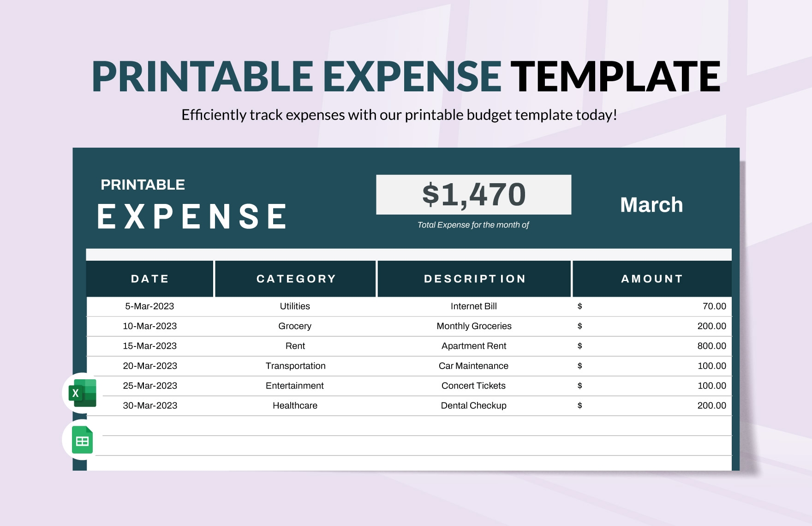Click the 5-Mar-2023 date cell
The height and width of the screenshot is (526, 812).
point(149,306)
